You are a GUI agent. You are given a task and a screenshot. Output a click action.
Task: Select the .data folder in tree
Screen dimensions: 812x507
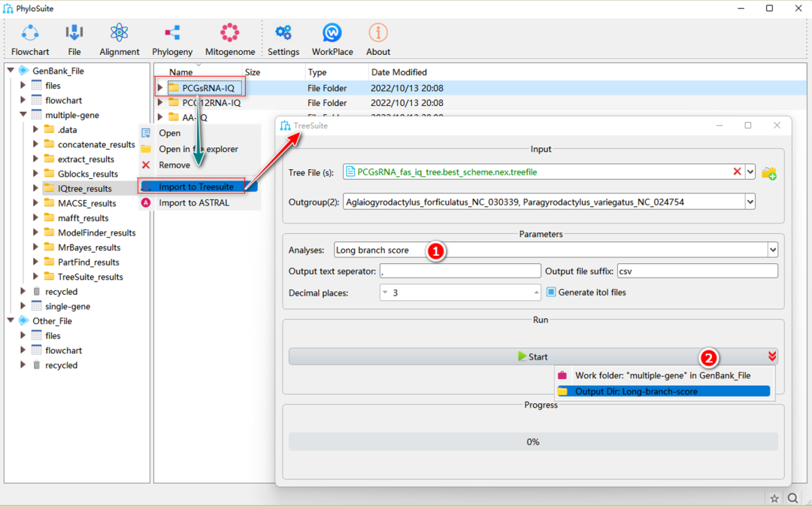point(68,129)
